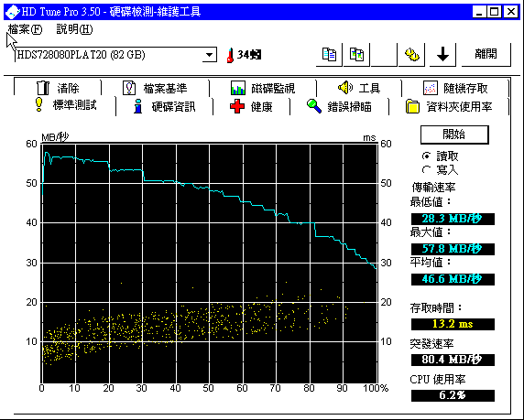Click the CPU 使用率 label
The height and width of the screenshot is (420, 524).
click(x=438, y=379)
